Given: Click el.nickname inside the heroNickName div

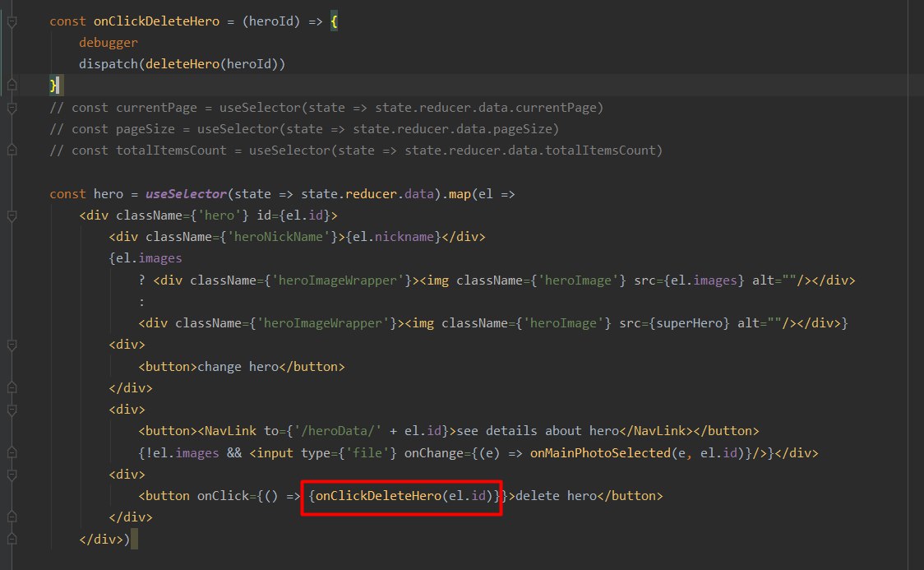Looking at the screenshot, I should point(393,237).
